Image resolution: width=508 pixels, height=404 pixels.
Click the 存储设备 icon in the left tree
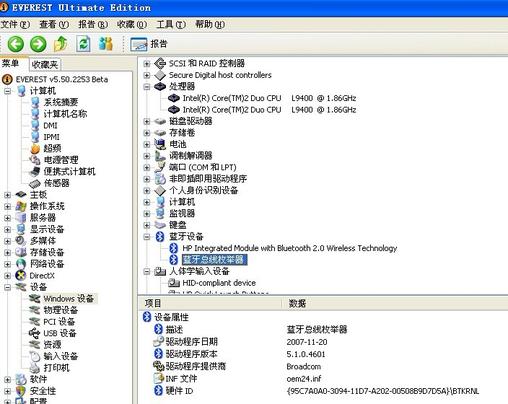(21, 252)
